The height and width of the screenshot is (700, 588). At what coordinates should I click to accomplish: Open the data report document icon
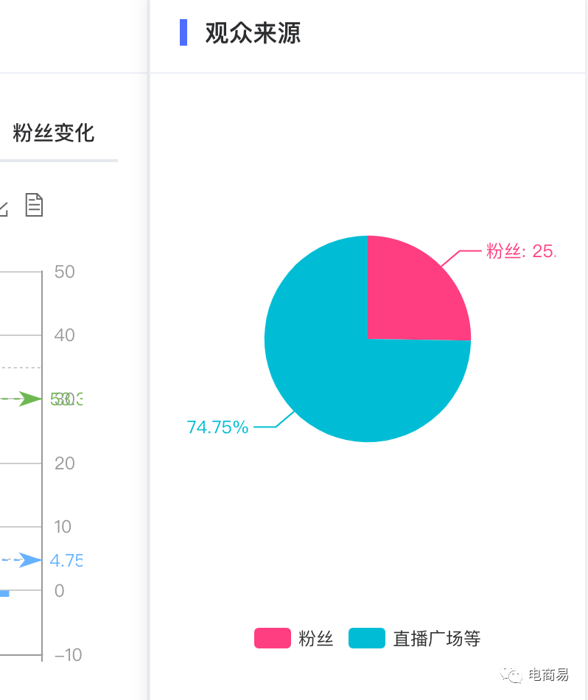(34, 205)
